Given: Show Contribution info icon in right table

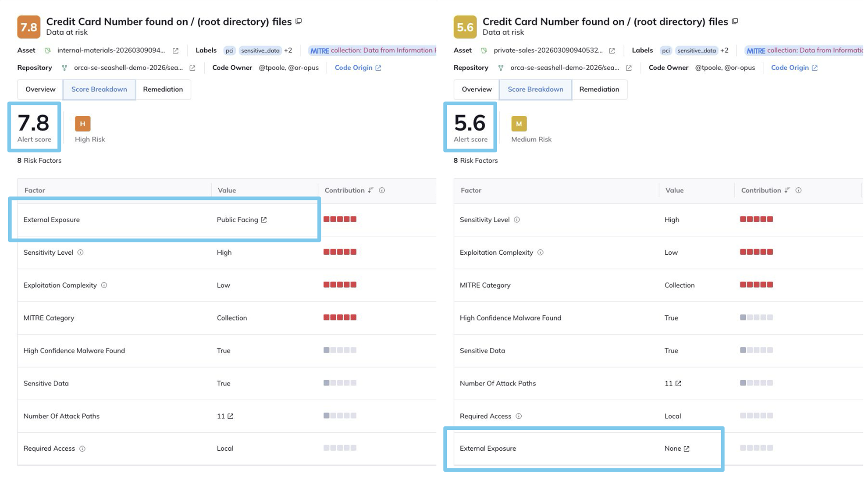Looking at the screenshot, I should tap(798, 190).
